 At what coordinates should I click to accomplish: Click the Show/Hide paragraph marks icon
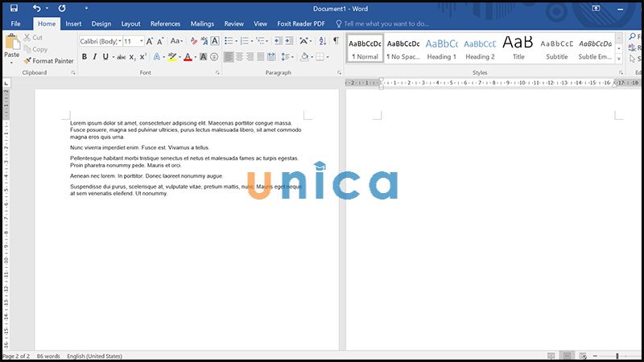(336, 40)
